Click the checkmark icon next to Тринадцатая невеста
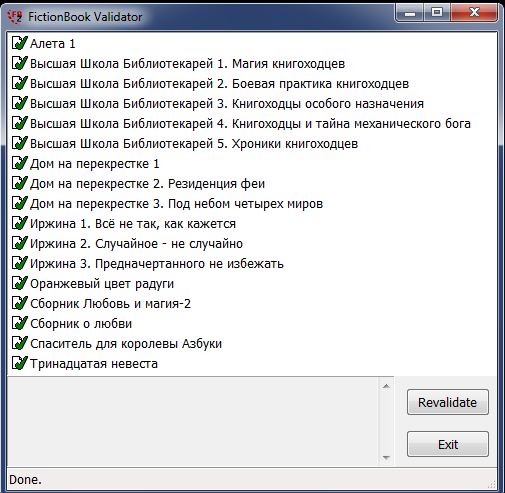 (x=19, y=363)
